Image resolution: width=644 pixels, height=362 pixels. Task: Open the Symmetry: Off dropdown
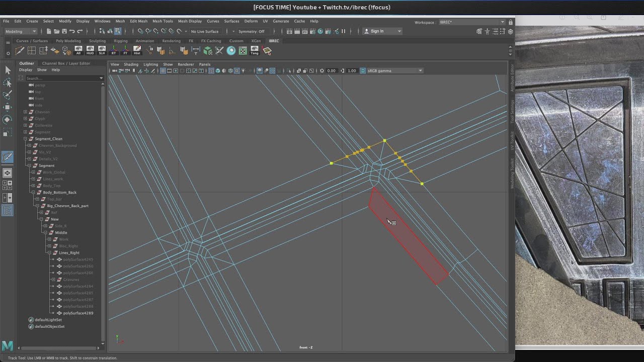tap(254, 31)
